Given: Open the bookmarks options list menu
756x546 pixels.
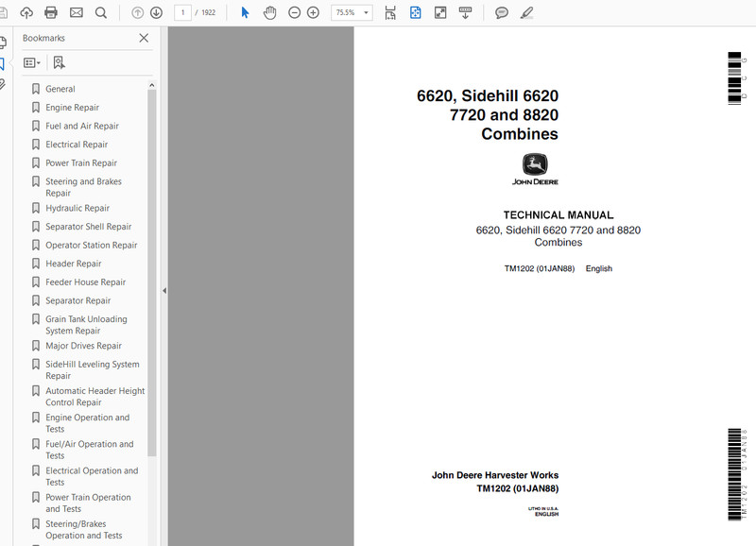Looking at the screenshot, I should tap(32, 62).
